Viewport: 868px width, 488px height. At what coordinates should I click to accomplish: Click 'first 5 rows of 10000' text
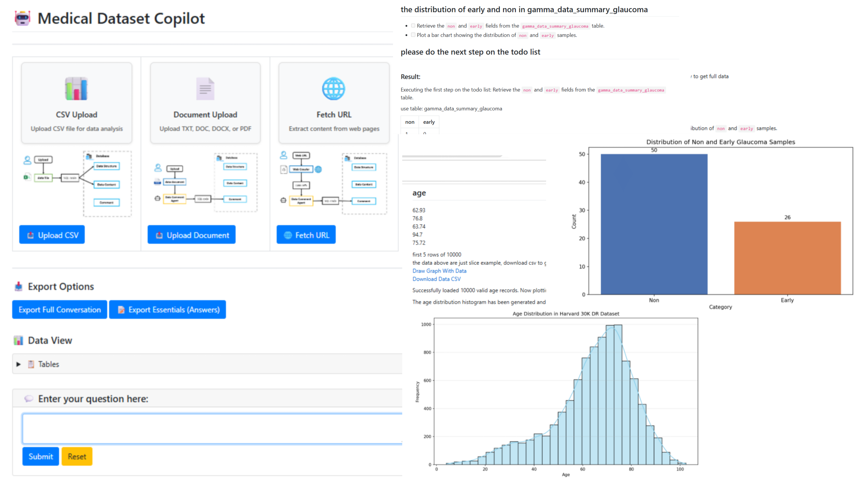coord(437,255)
